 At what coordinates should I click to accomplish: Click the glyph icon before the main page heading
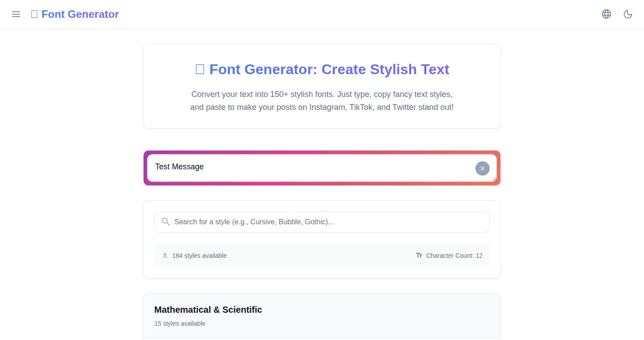click(x=200, y=69)
